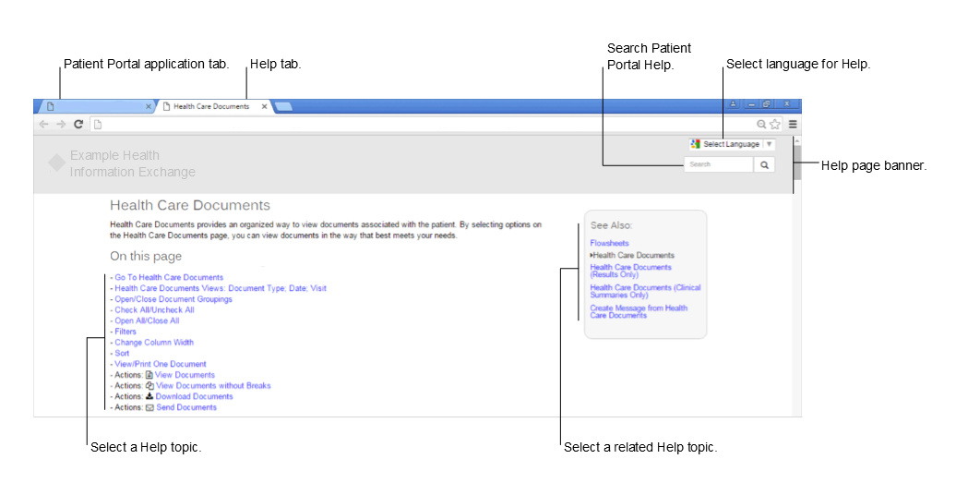Open Create Message from Health Care Documents
980x495 pixels.
click(x=639, y=311)
